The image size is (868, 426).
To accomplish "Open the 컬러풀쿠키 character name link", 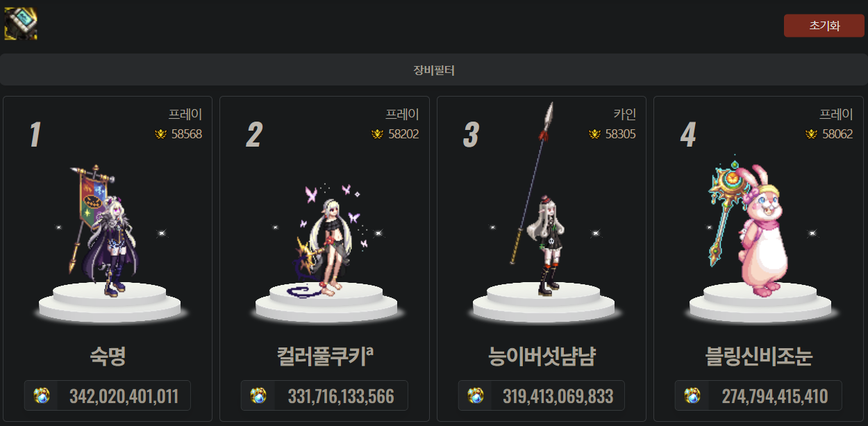I will pos(325,357).
